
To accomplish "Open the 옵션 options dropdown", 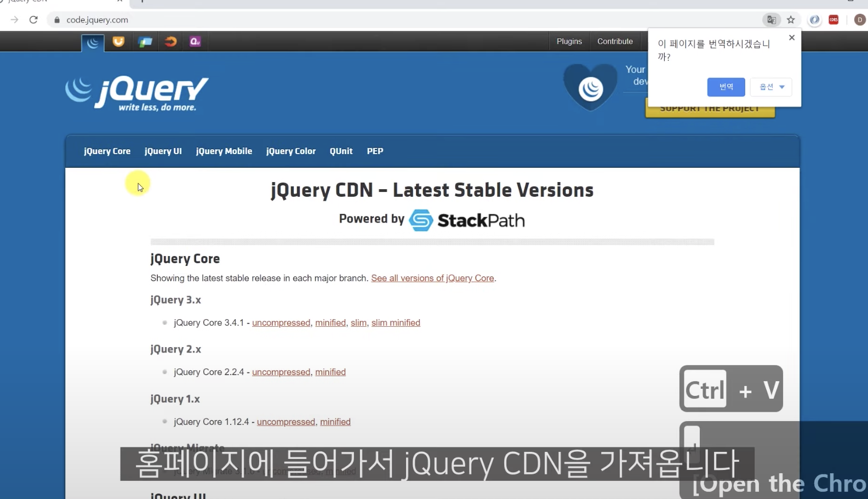I will tap(771, 87).
